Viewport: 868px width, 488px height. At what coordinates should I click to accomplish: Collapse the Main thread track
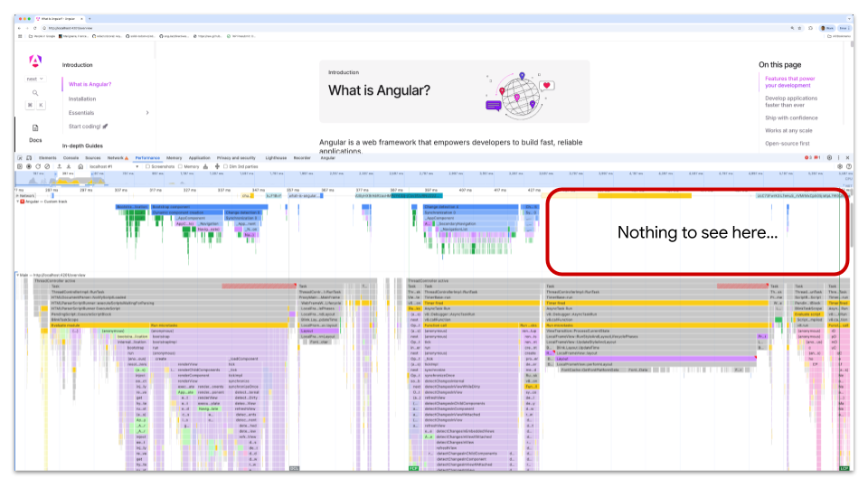(x=17, y=275)
